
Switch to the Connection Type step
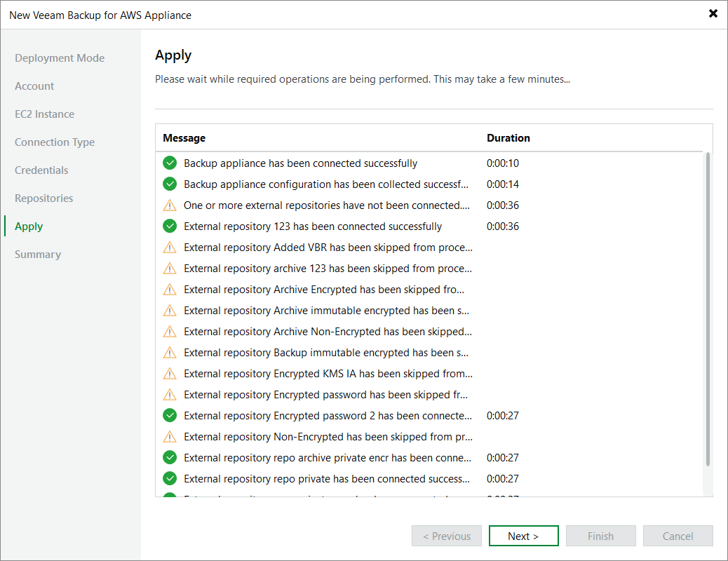[55, 142]
